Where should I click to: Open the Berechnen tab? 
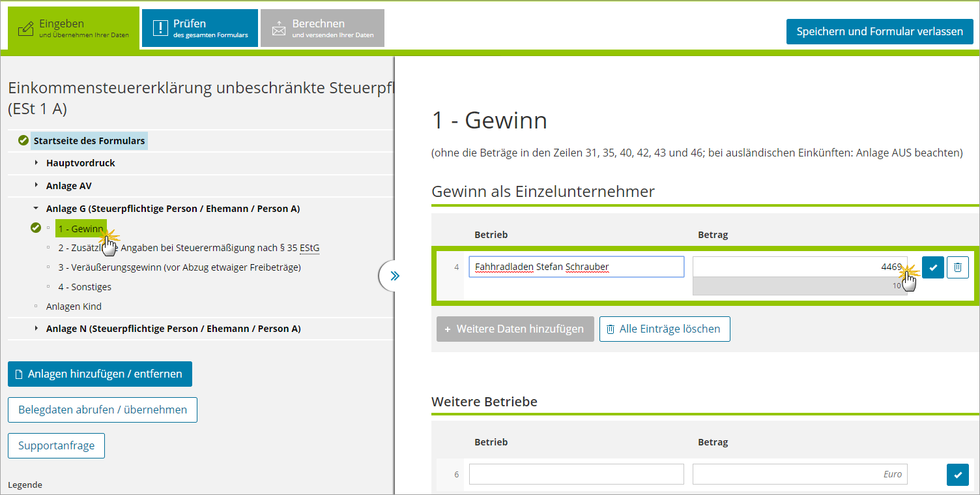click(x=323, y=28)
